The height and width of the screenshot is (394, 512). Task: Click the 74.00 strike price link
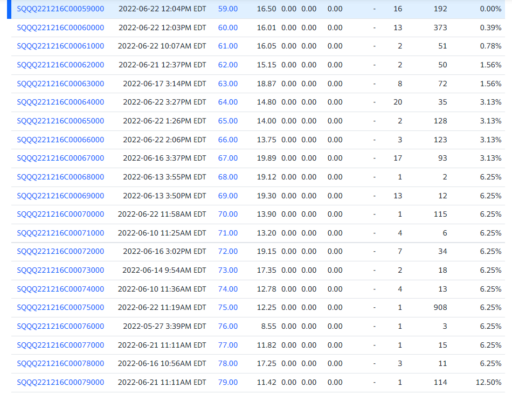coord(228,289)
